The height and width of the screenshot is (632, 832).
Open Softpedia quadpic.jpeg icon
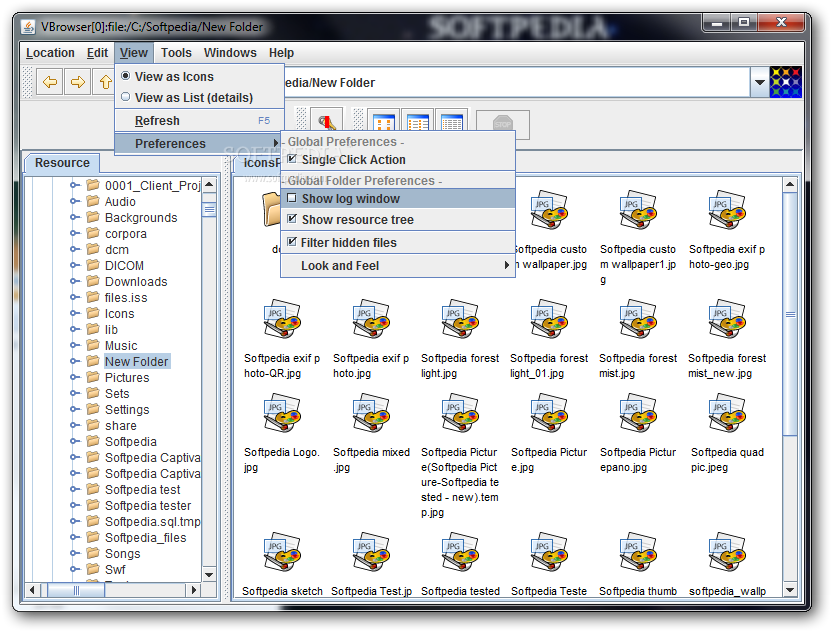(x=727, y=414)
